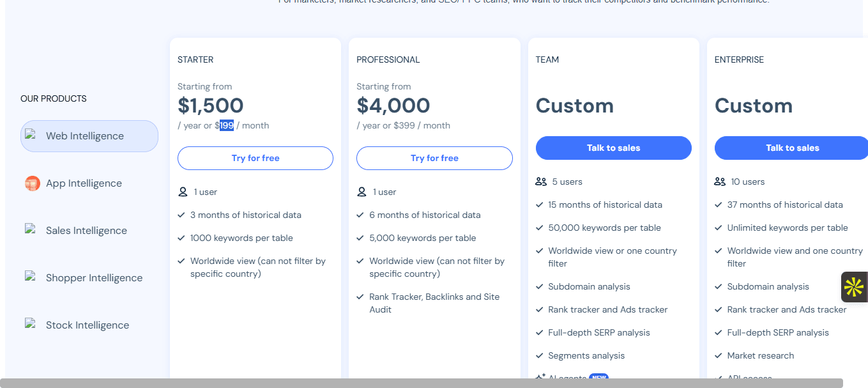Screen dimensions: 868x388
Task: Click the Web Intelligence sidebar icon
Action: (x=30, y=135)
